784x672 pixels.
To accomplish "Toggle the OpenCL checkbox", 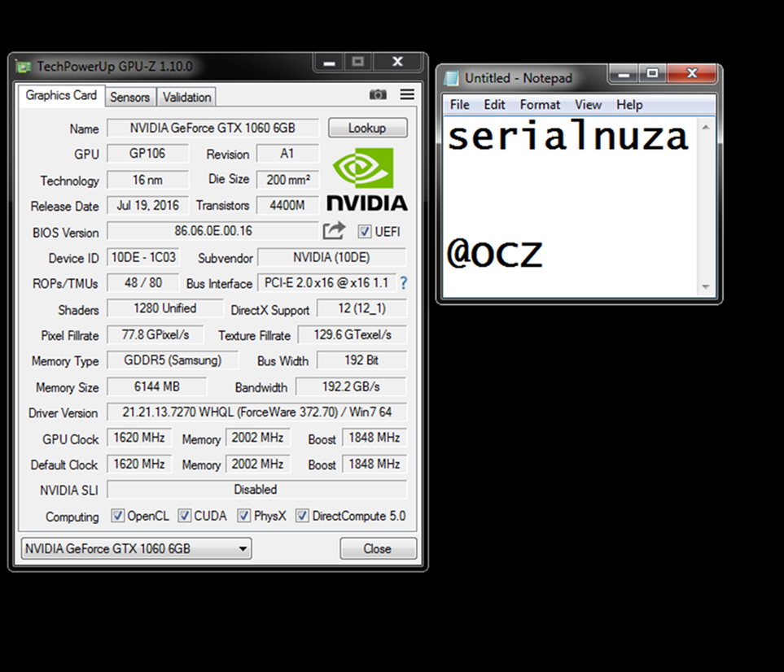I will (x=117, y=516).
